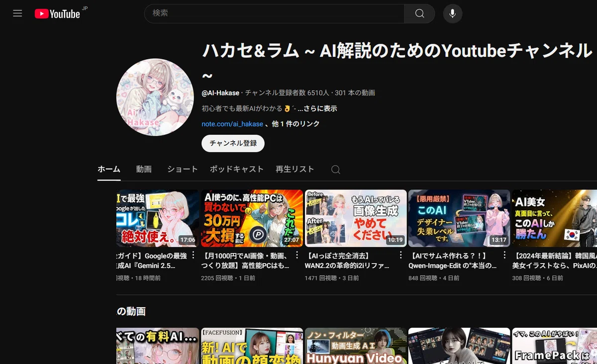
Task: Open the hamburger guide menu
Action: click(x=17, y=13)
